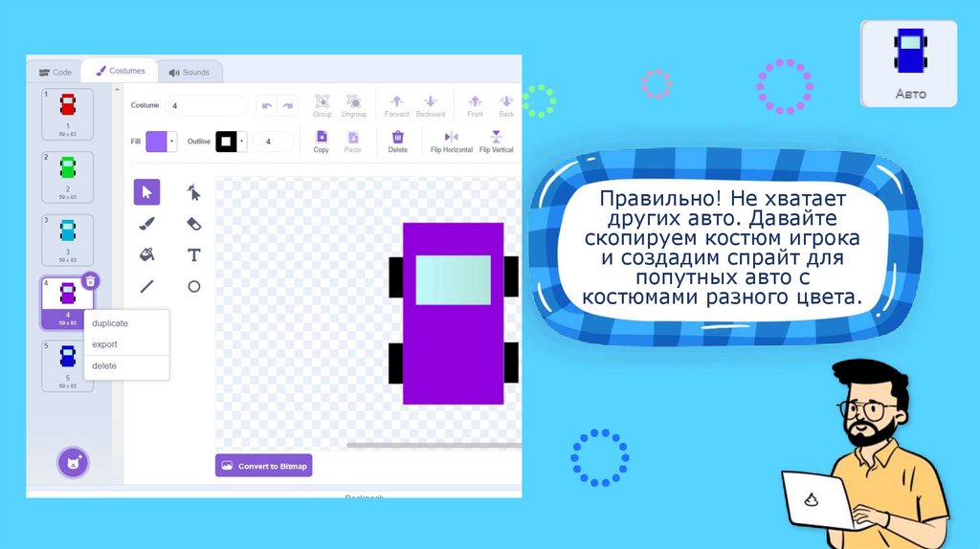This screenshot has width=980, height=549.
Task: Select the Line tool
Action: click(x=146, y=287)
